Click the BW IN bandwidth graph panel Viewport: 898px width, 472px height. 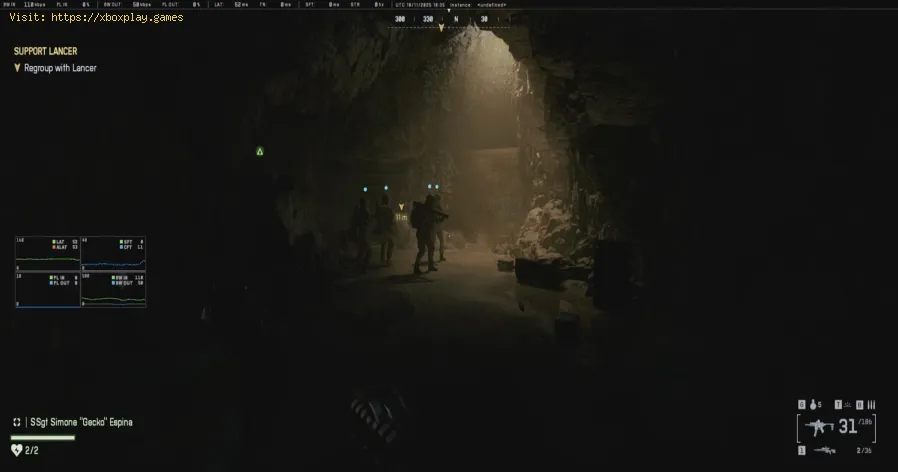(x=113, y=288)
